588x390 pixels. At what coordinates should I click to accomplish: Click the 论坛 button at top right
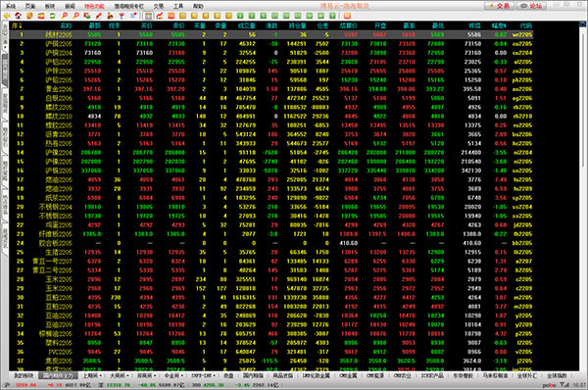click(532, 6)
